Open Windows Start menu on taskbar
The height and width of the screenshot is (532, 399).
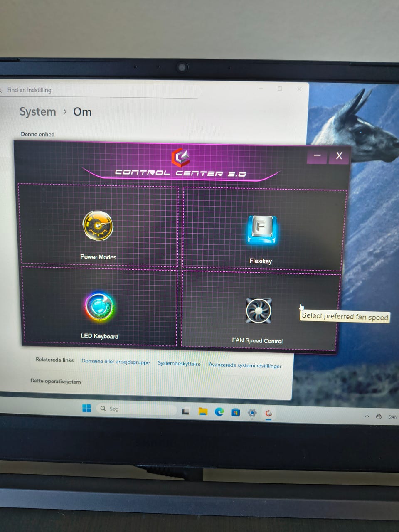pyautogui.click(x=86, y=408)
